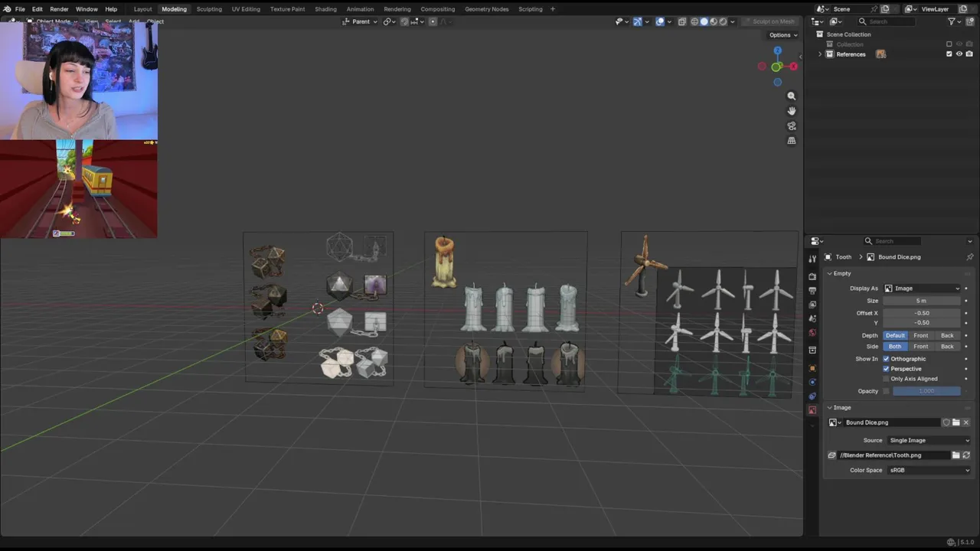Open image file browser folder next to Bound Dice.png

(955, 422)
